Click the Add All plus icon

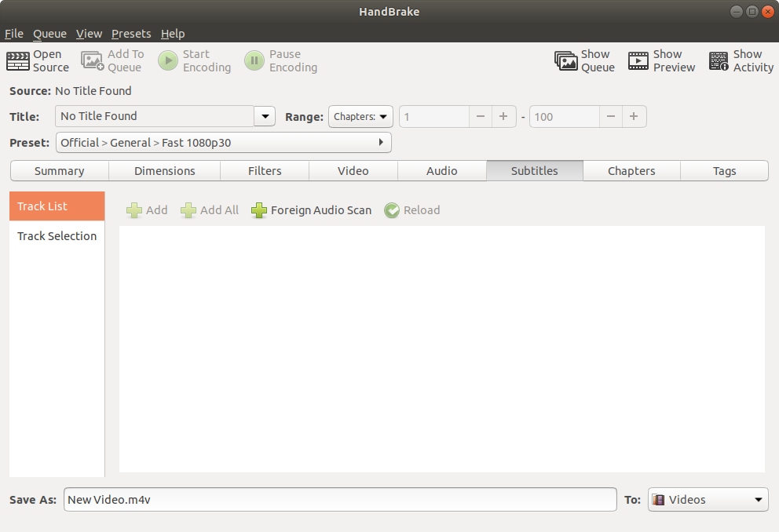click(188, 210)
